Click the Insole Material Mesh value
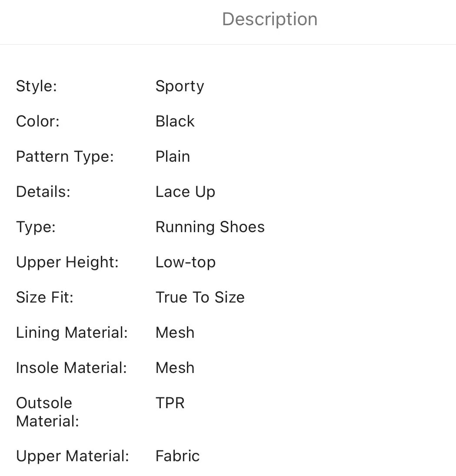 tap(175, 368)
